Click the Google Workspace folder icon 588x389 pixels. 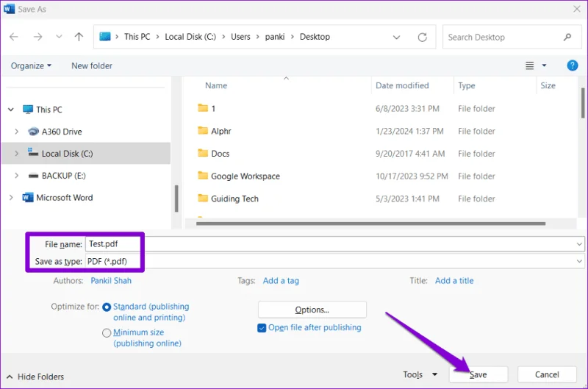(x=203, y=176)
